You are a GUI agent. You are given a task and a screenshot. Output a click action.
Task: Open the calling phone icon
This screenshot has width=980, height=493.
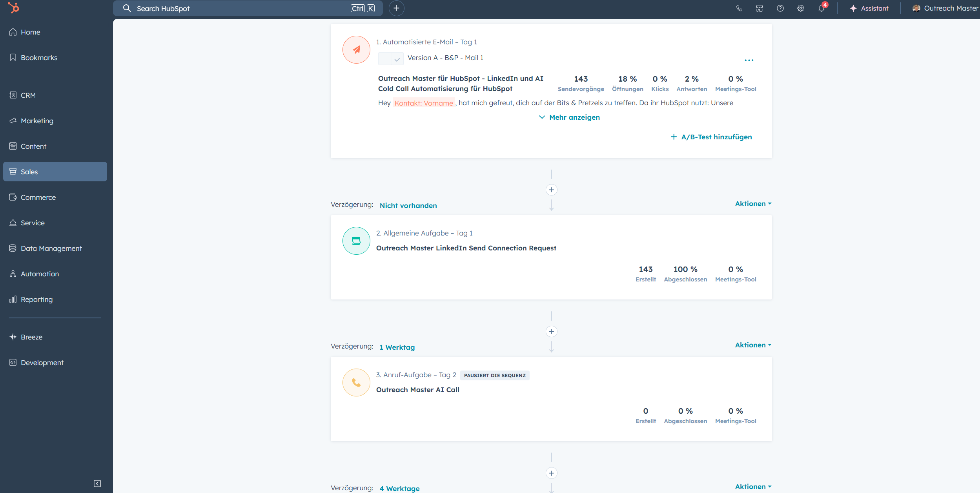coord(739,8)
